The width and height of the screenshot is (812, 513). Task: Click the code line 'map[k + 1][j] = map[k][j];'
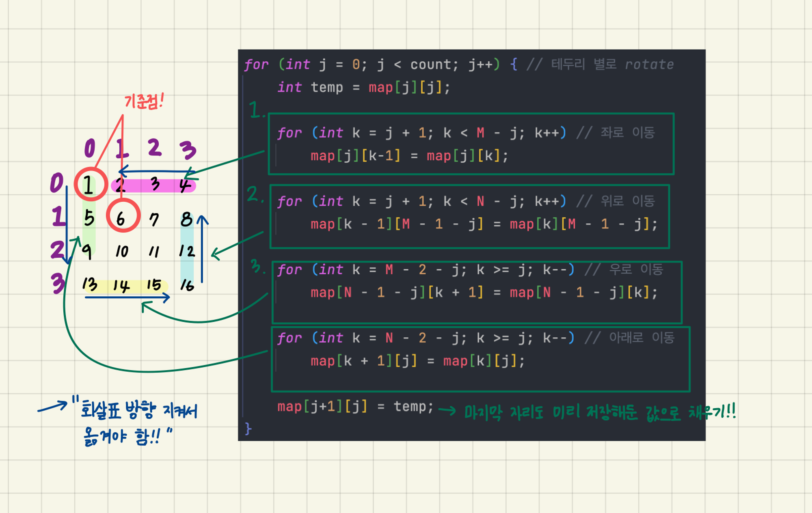pos(417,361)
